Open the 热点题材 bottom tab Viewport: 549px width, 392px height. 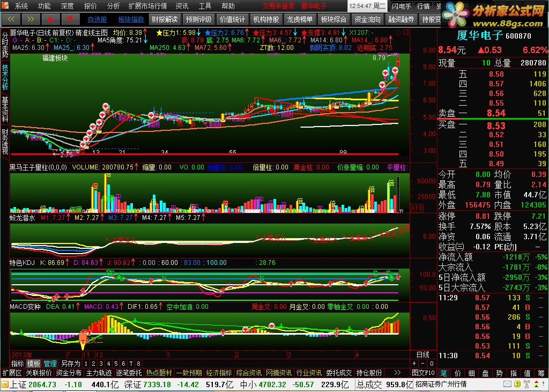(x=159, y=373)
